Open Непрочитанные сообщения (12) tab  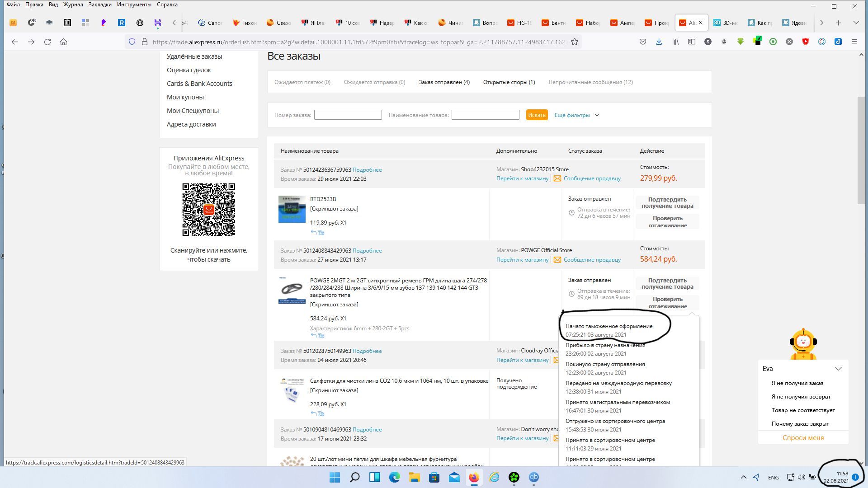pos(590,82)
